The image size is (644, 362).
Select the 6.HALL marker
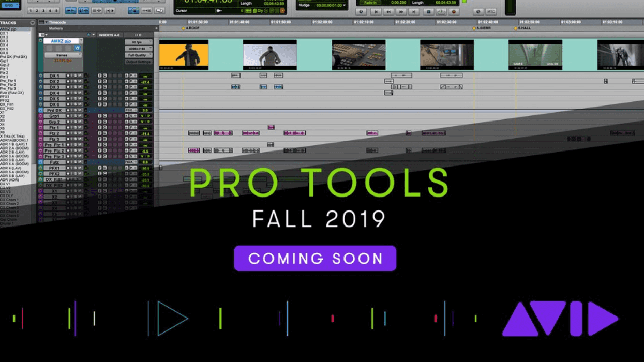[x=522, y=28]
